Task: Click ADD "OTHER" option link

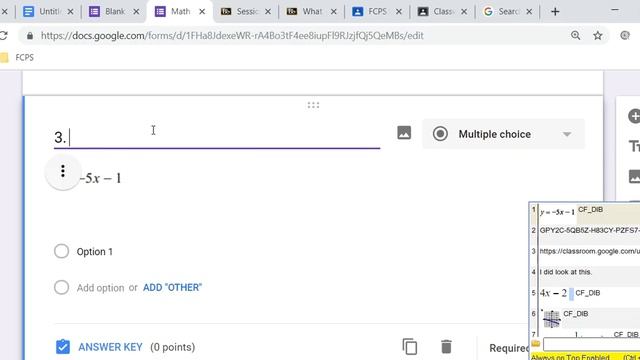Action: 172,287
